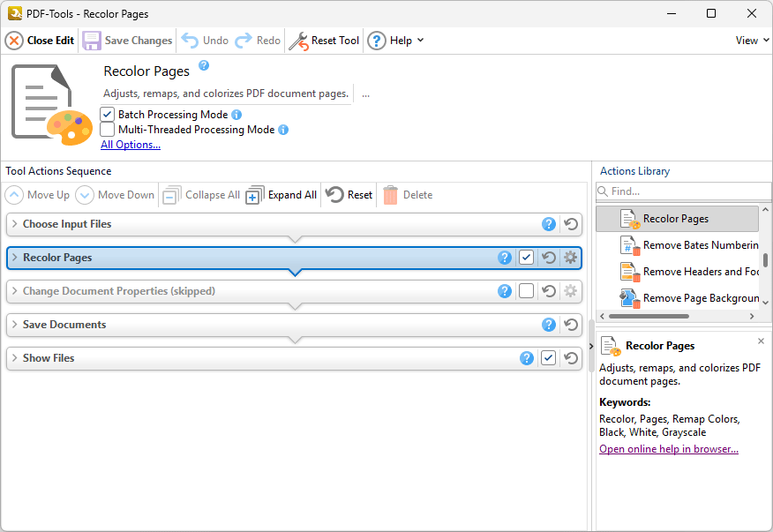Image resolution: width=773 pixels, height=532 pixels.
Task: Select Remove Bates Numbering library action
Action: click(678, 245)
